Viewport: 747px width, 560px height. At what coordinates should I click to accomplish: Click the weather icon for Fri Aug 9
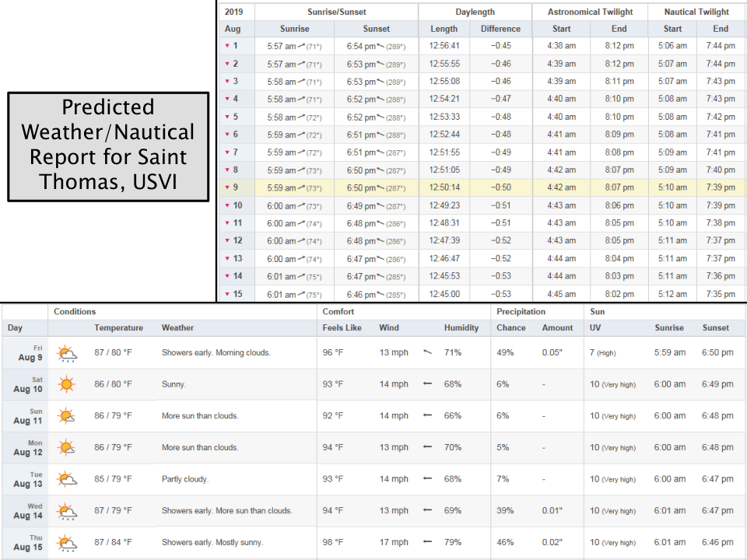coord(67,354)
